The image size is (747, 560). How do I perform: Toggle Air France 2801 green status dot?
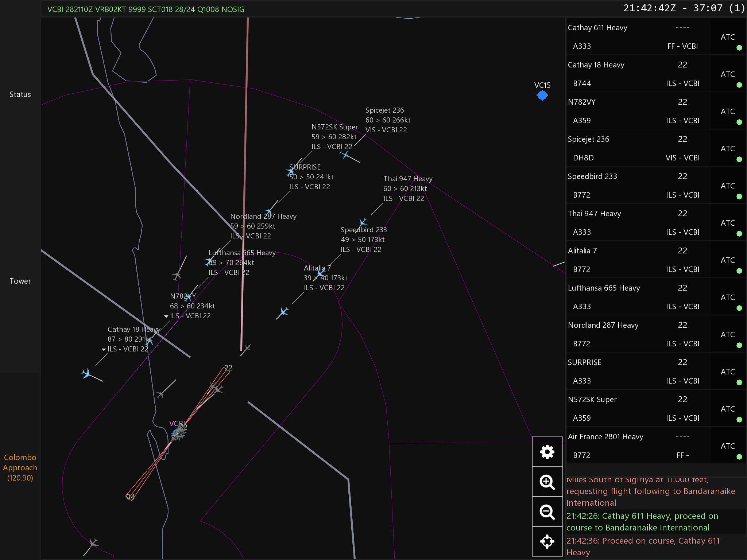point(739,457)
